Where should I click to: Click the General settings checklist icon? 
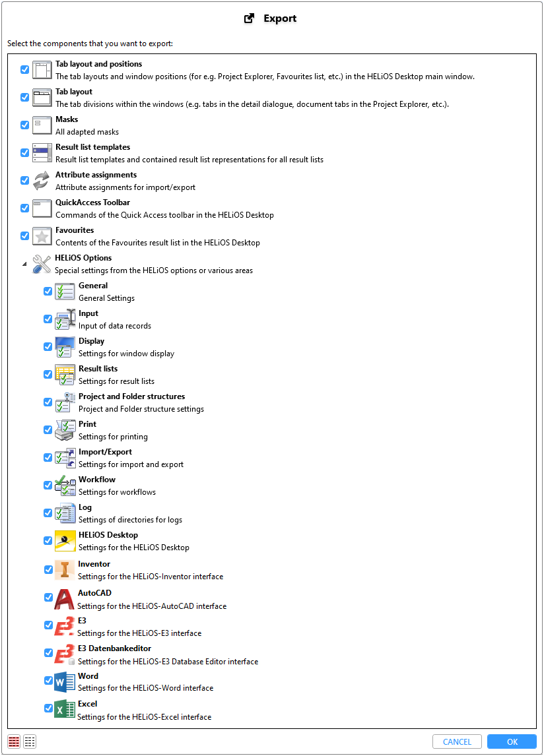(65, 292)
